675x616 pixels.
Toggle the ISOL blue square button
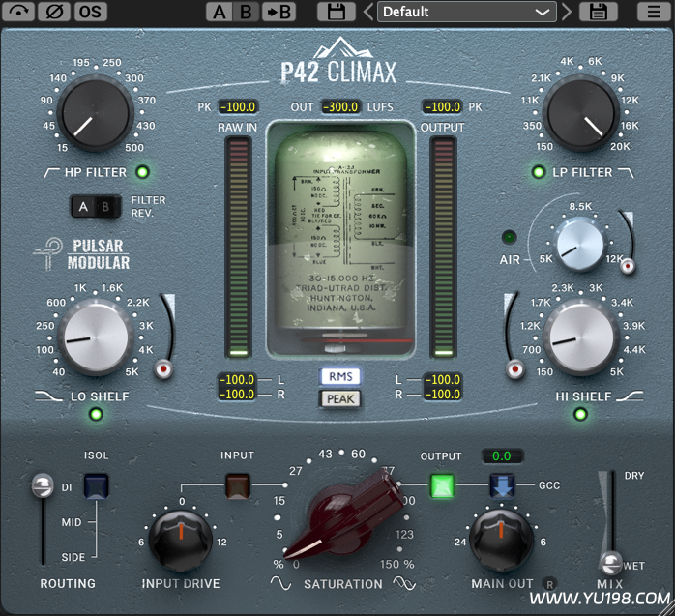[x=96, y=486]
